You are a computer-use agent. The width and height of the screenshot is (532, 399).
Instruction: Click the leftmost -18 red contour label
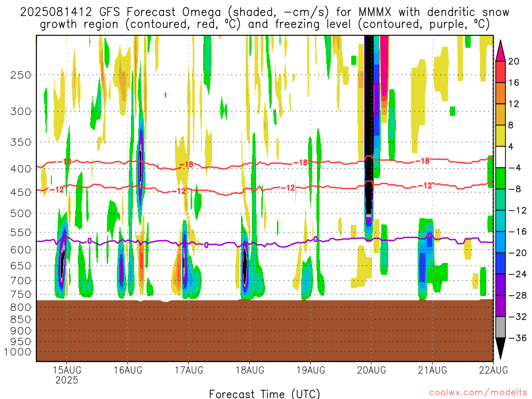64,162
